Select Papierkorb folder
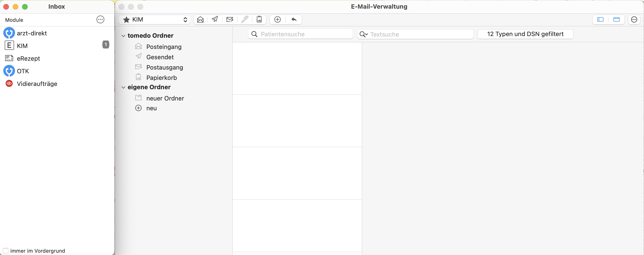Screen dimensions: 644x255 pos(161,78)
